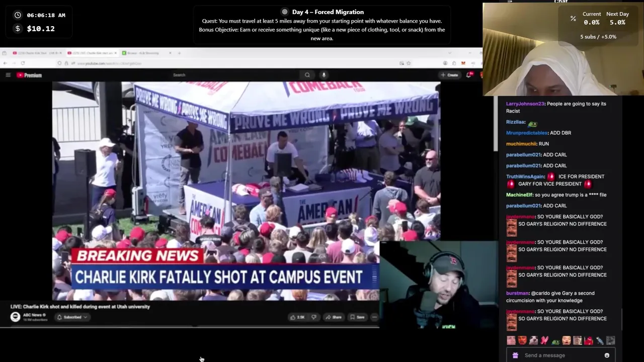Reload the page with browser refresh icon
The image size is (644, 362).
(x=23, y=63)
